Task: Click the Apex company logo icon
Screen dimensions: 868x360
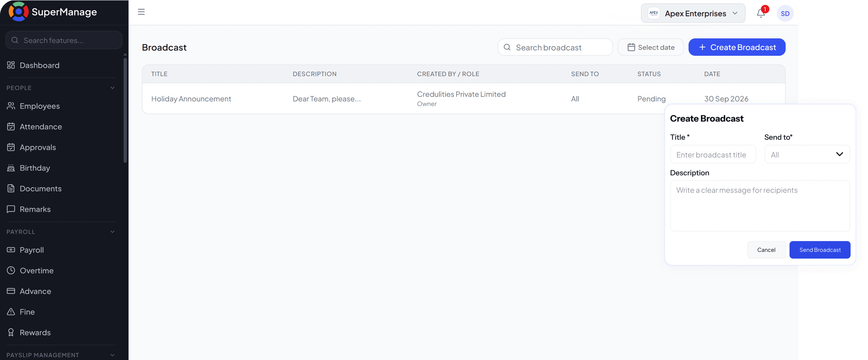Action: pos(653,13)
